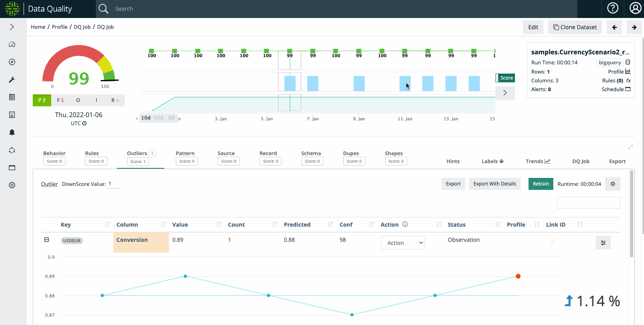The image size is (644, 325).
Task: Click the help question mark icon
Action: [612, 8]
